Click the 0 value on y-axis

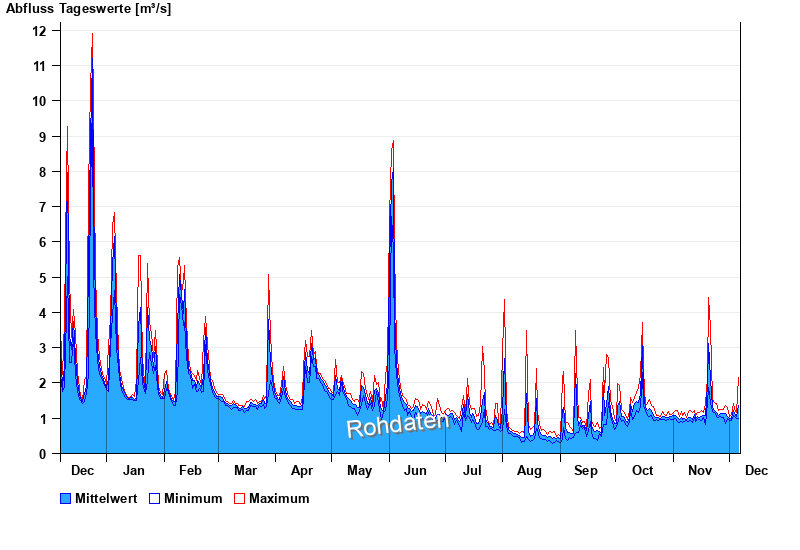(x=43, y=454)
